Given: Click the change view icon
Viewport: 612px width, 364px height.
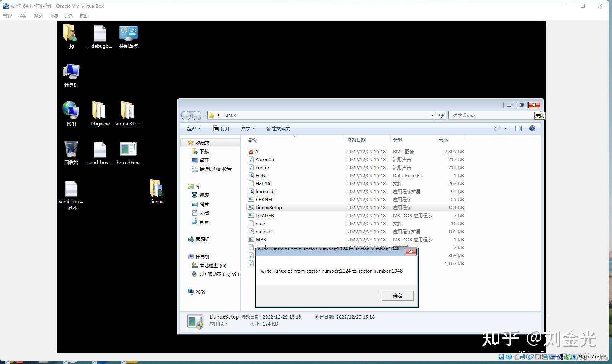Looking at the screenshot, I should [498, 128].
